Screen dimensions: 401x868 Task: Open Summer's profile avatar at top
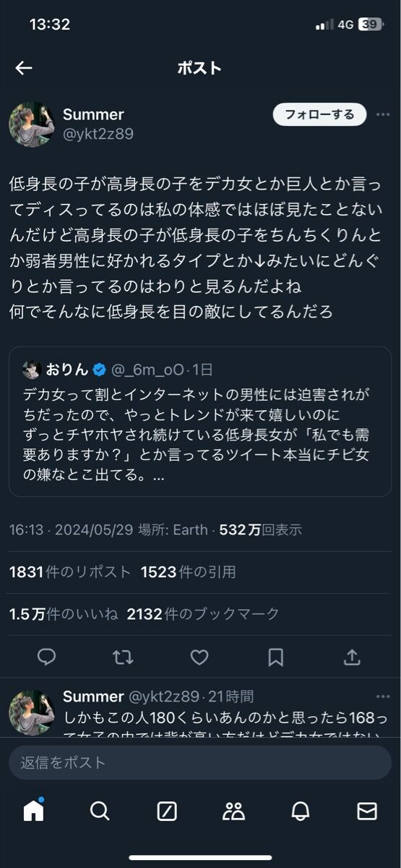(32, 124)
